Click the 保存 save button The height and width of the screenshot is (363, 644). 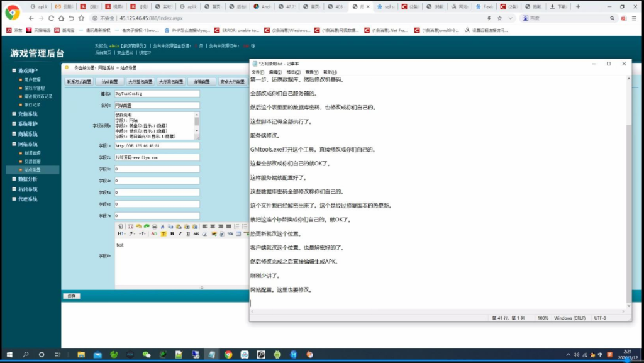pos(72,296)
